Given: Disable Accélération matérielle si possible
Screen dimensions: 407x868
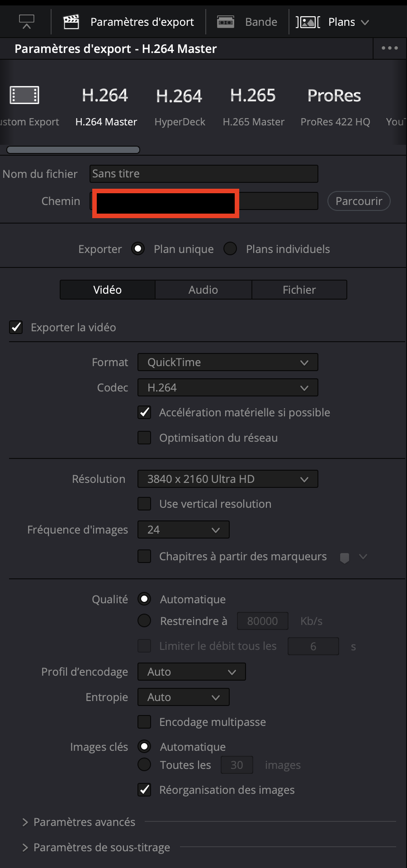Looking at the screenshot, I should coord(144,412).
